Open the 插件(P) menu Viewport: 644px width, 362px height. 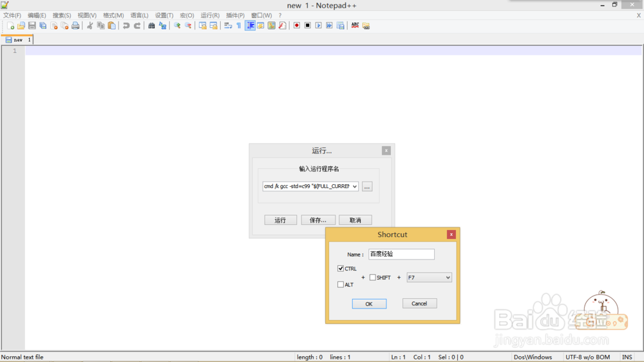235,15
